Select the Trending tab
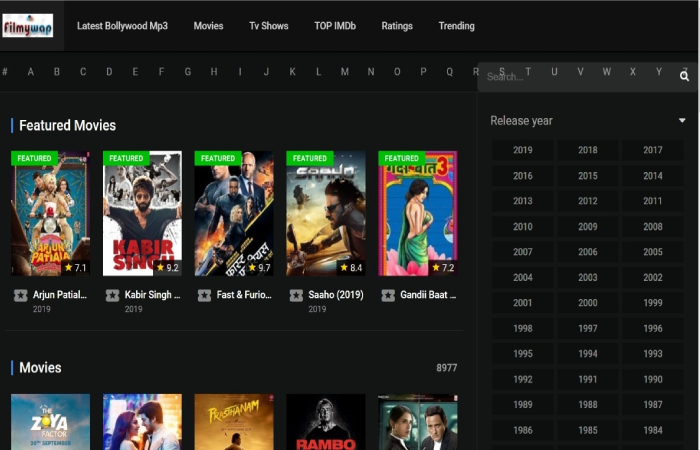700x450 pixels. 456,26
